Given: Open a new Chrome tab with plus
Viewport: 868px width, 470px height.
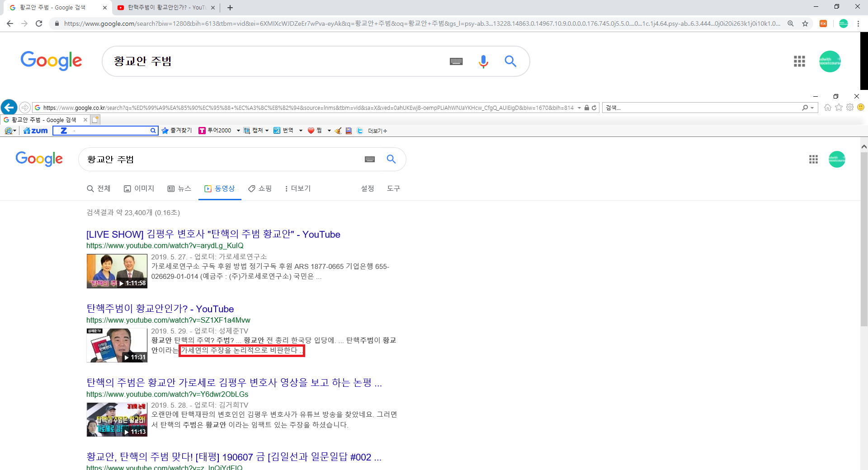Looking at the screenshot, I should click(230, 8).
